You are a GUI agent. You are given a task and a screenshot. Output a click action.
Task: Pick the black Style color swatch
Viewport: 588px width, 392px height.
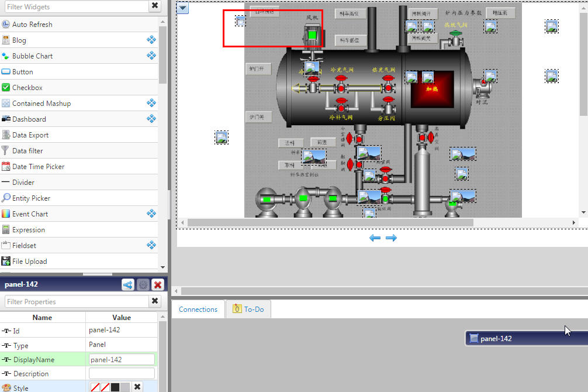click(115, 387)
